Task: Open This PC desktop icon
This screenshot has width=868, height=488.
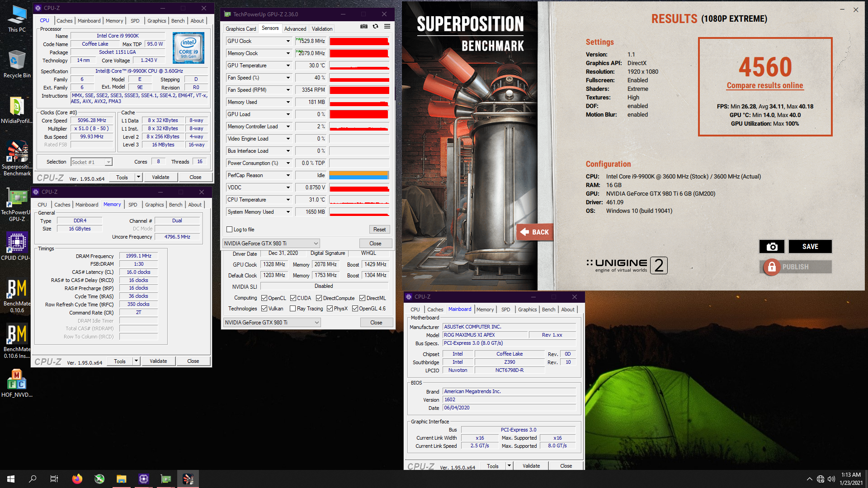Action: tap(17, 19)
